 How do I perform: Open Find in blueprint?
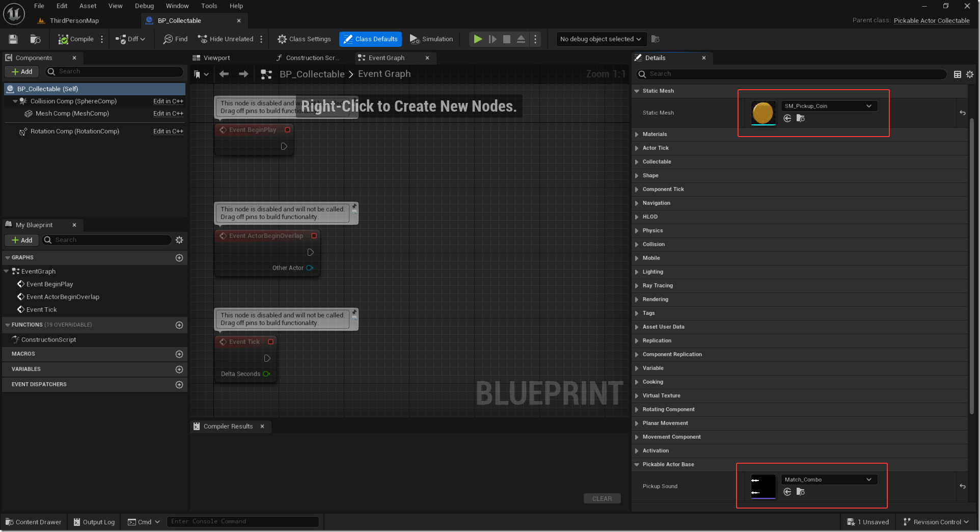pos(175,39)
